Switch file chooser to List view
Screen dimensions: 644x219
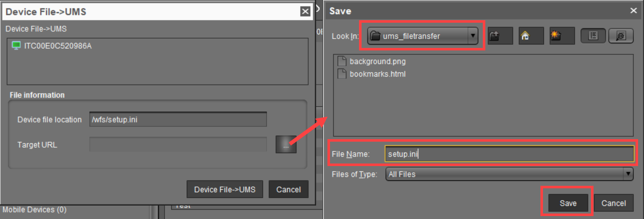[593, 36]
